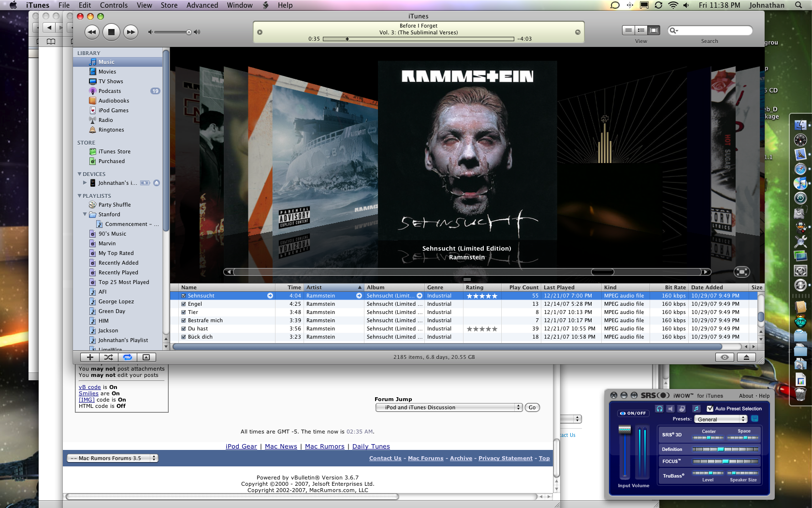Open Podcasts in the library sidebar
The image size is (812, 508).
(x=110, y=91)
